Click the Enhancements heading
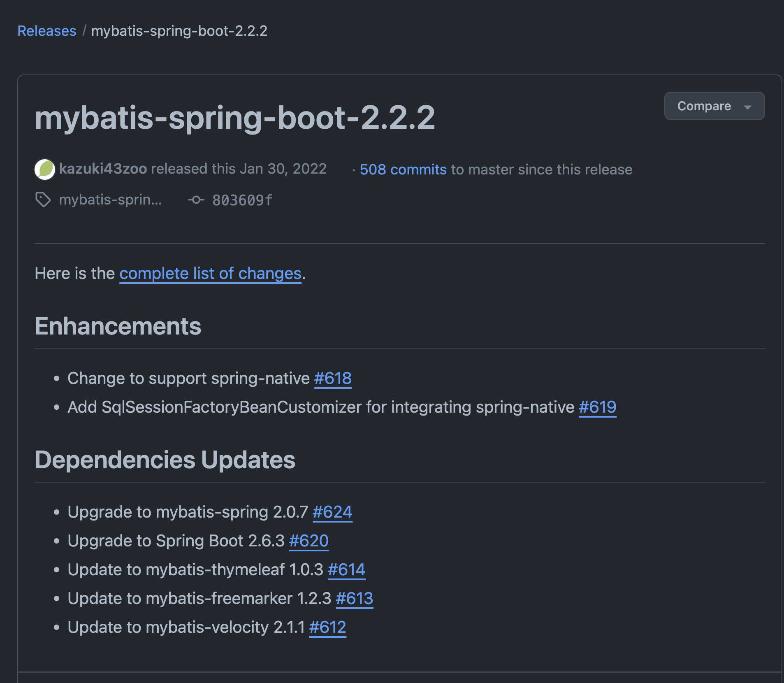Viewport: 784px width, 683px height. tap(118, 326)
